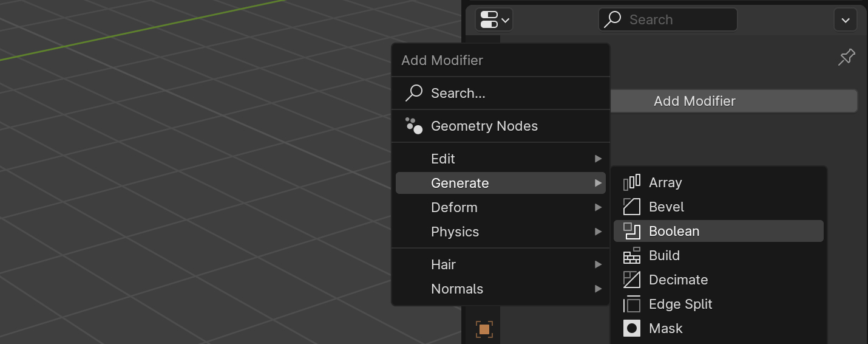
Task: Select the Deform menu entry
Action: (501, 207)
